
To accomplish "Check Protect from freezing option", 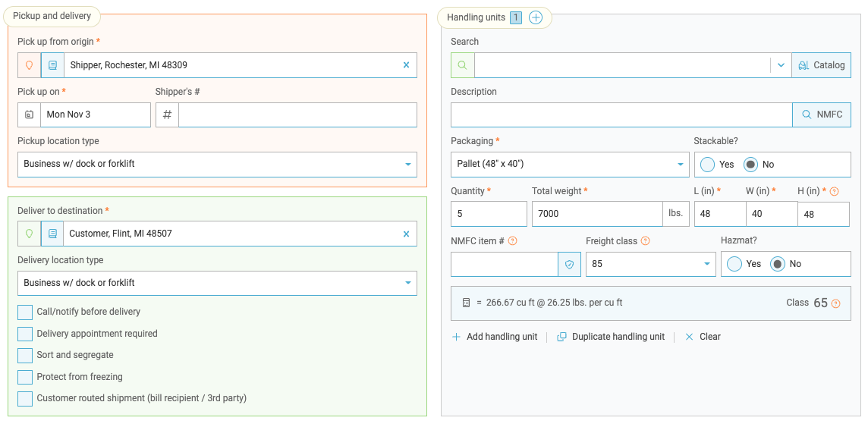I will [x=25, y=378].
